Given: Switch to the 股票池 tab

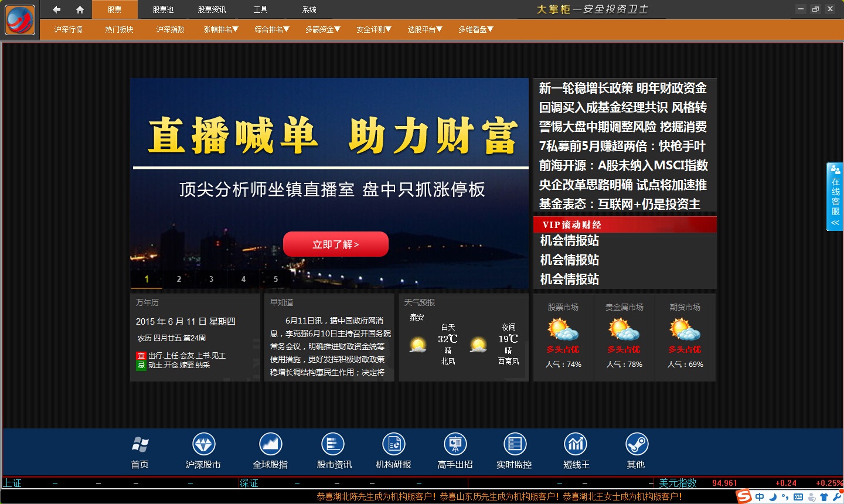Looking at the screenshot, I should (163, 9).
